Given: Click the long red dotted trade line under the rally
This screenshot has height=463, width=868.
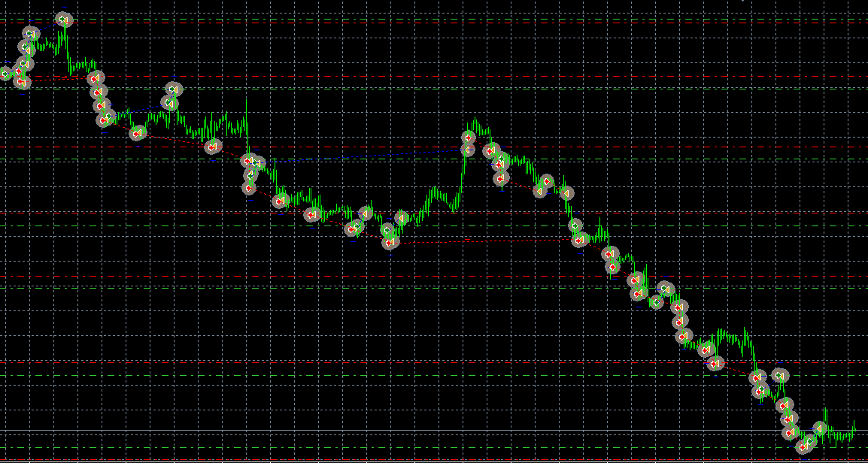Looking at the screenshot, I should tap(483, 241).
